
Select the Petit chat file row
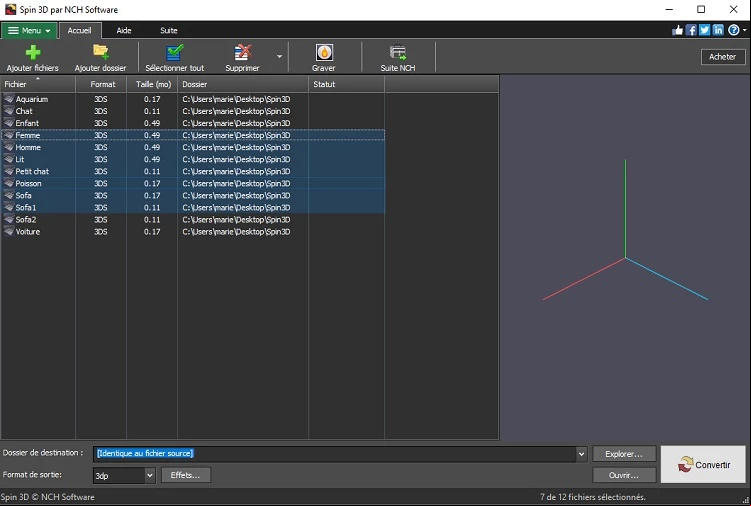coord(193,171)
